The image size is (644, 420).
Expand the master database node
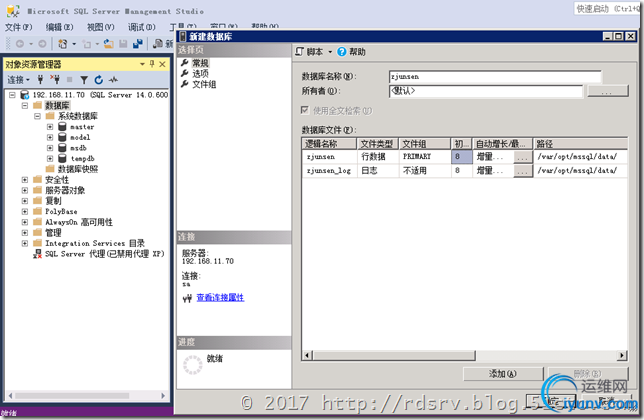click(50, 126)
